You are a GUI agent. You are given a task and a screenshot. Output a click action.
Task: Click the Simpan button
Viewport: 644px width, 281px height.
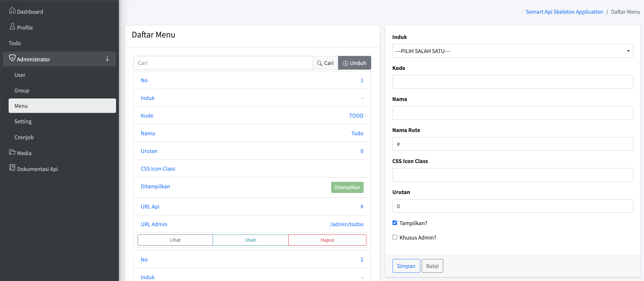[406, 266]
